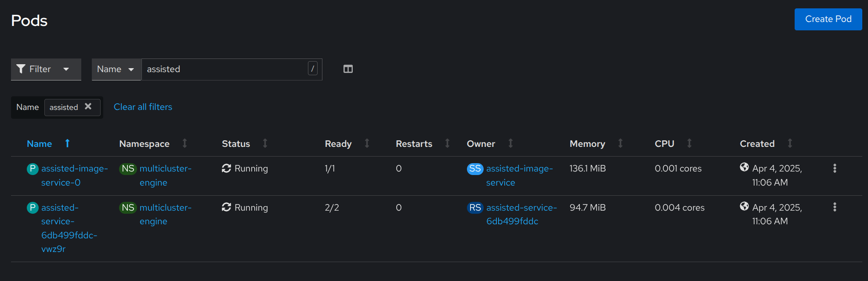Sort pods by Memory column
The height and width of the screenshot is (281, 868).
[x=587, y=144]
